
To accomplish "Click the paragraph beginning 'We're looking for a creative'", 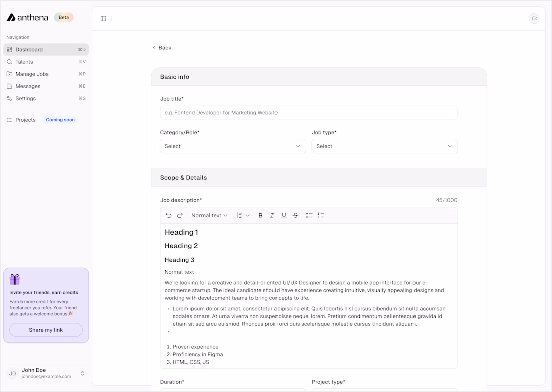I will [304, 290].
